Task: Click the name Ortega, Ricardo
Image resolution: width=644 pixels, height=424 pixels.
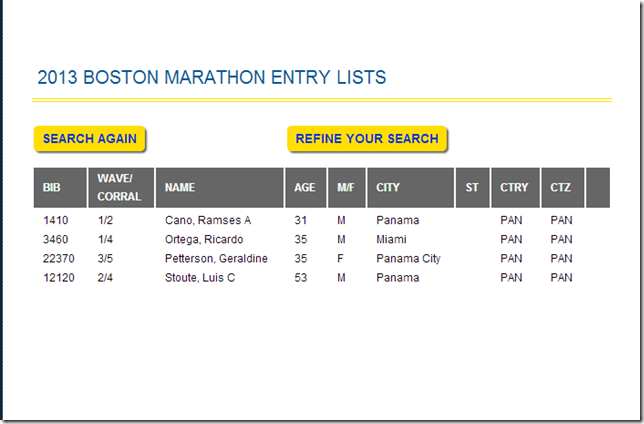Action: point(204,240)
